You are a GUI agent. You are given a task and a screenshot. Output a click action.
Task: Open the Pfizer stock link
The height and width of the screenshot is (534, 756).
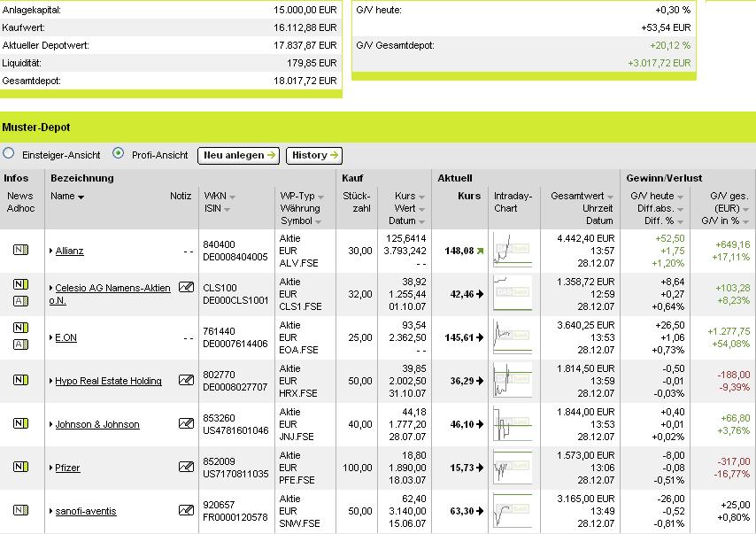[67, 468]
